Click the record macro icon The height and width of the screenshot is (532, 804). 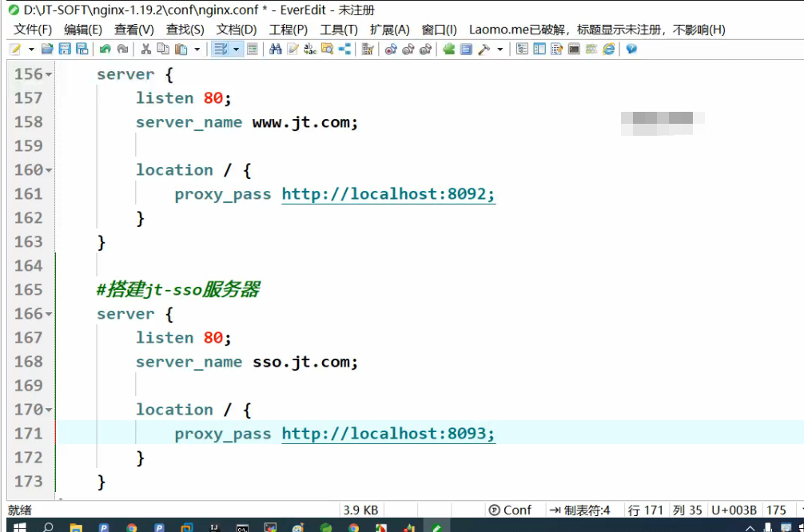pos(391,50)
